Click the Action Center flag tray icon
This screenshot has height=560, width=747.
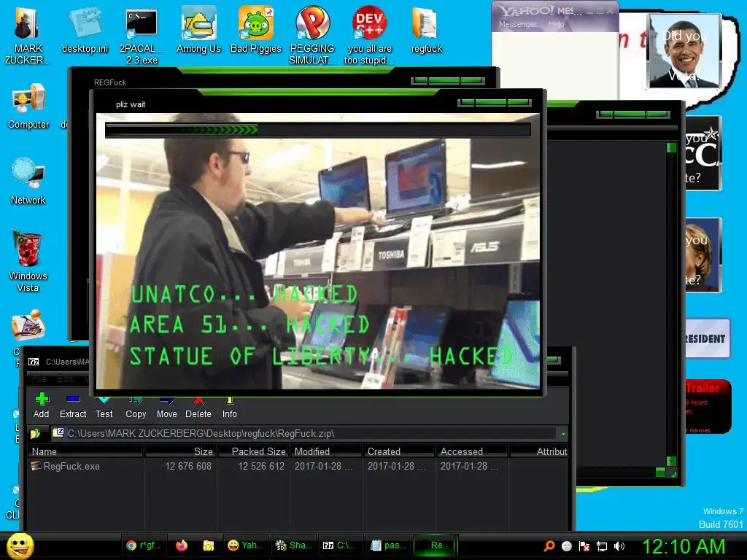(584, 546)
